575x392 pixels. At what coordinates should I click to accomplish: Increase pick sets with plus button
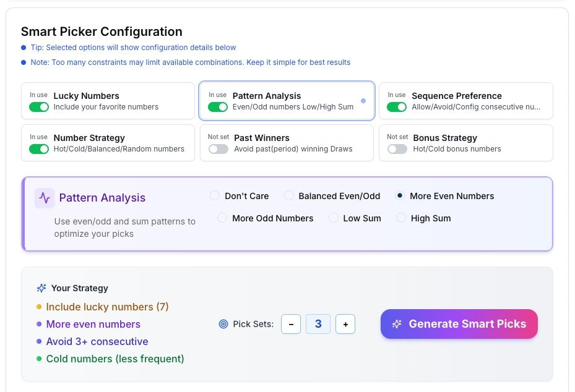pyautogui.click(x=345, y=324)
